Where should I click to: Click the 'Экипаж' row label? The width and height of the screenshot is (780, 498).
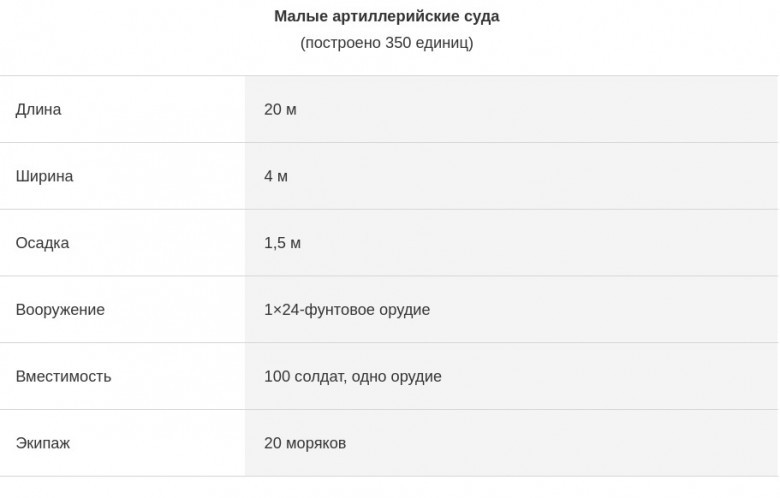click(x=43, y=443)
